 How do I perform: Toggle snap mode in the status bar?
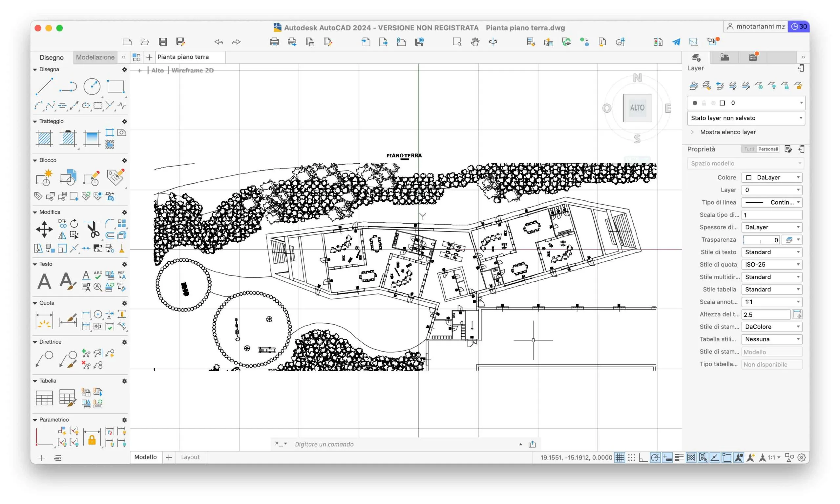pyautogui.click(x=631, y=457)
